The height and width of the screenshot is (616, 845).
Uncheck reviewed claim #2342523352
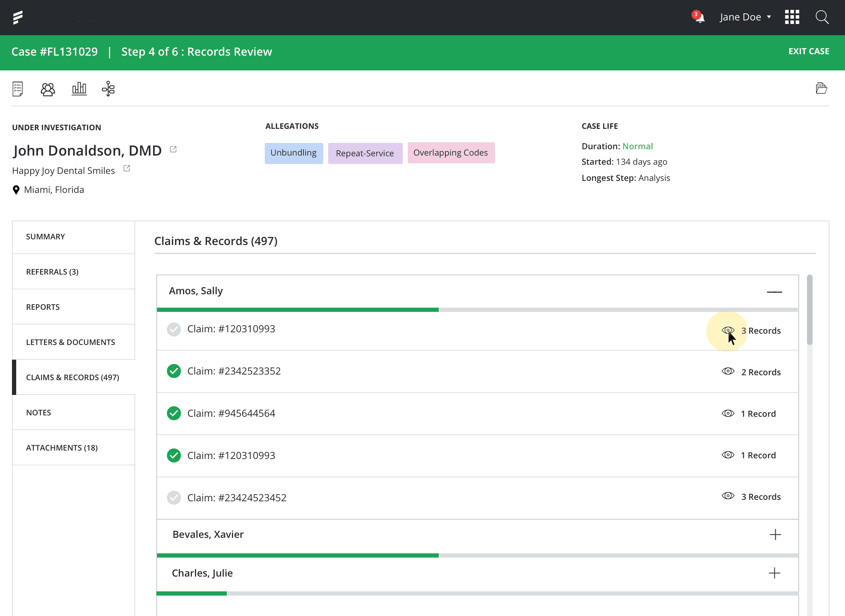pyautogui.click(x=174, y=371)
